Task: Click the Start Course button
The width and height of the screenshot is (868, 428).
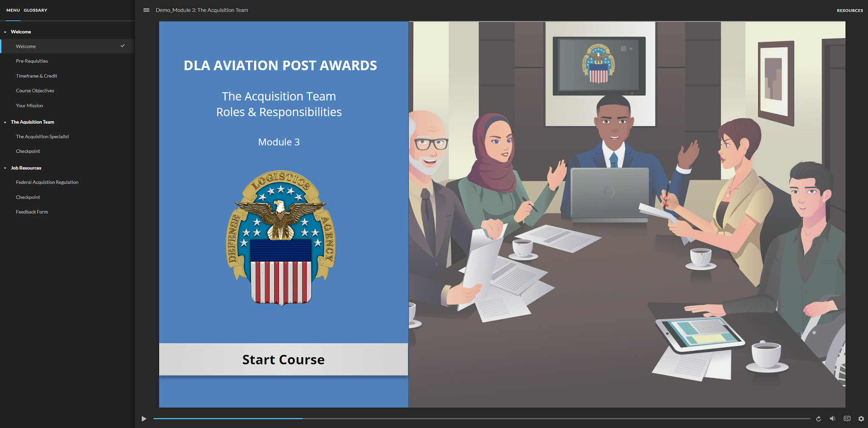Action: [x=284, y=359]
